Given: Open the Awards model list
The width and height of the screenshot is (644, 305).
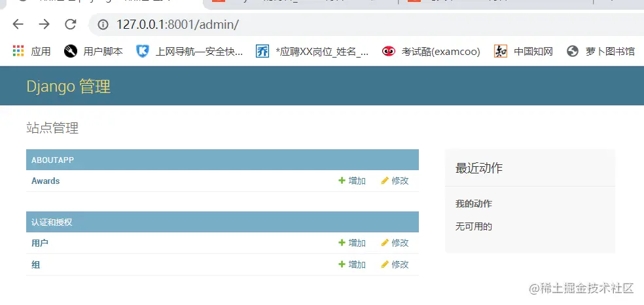Looking at the screenshot, I should click(46, 181).
